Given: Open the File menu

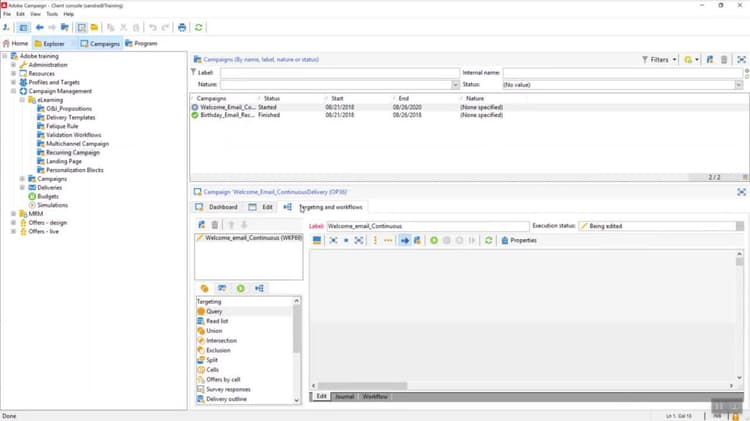Looking at the screenshot, I should 7,14.
